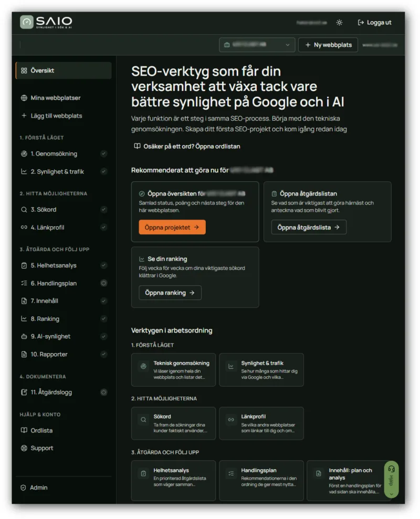Click the status check mark on 7. Innehåll row
The width and height of the screenshot is (420, 519).
pos(103,301)
